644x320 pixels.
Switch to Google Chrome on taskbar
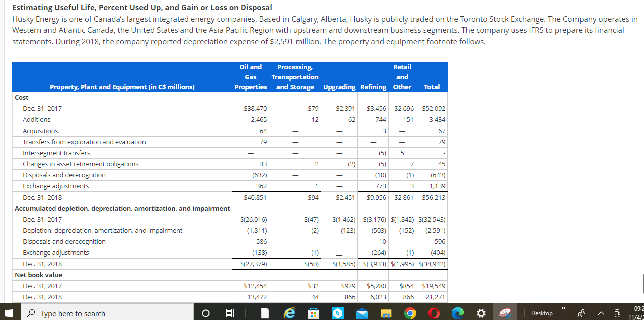tap(411, 313)
